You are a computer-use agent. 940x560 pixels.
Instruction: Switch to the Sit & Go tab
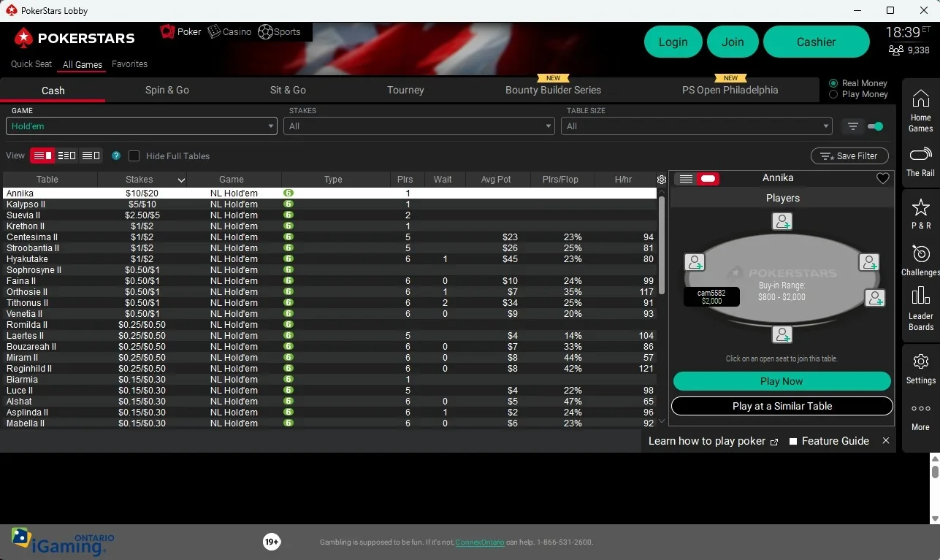coord(287,90)
